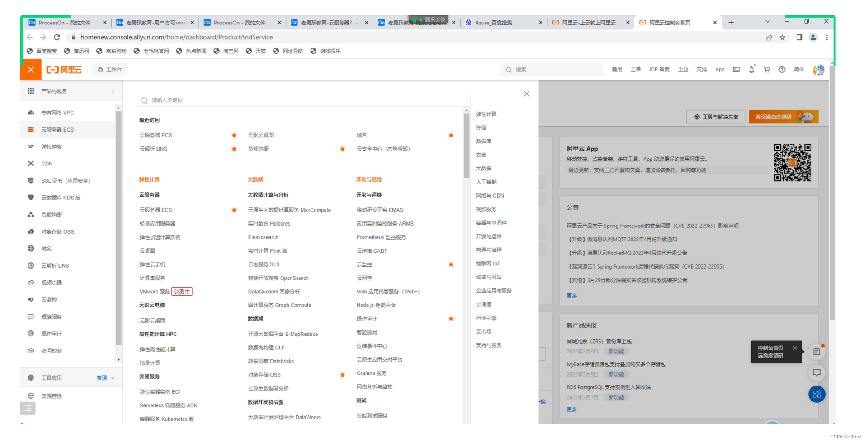Viewport: 868px width, 443px height.
Task: Click the floating feedback chat icon
Action: click(816, 373)
